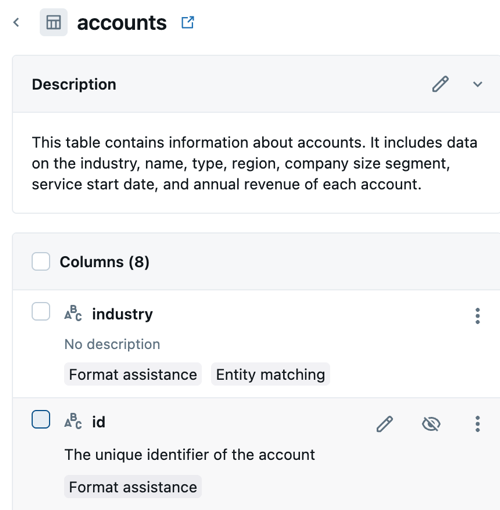Hide the id column with eye icon

point(431,424)
